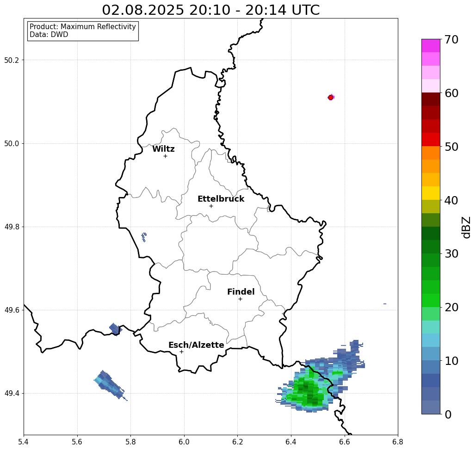This screenshot has height=450, width=476.
Task: Click the magenta 70 dBZ colorbar segment
Action: tap(431, 46)
